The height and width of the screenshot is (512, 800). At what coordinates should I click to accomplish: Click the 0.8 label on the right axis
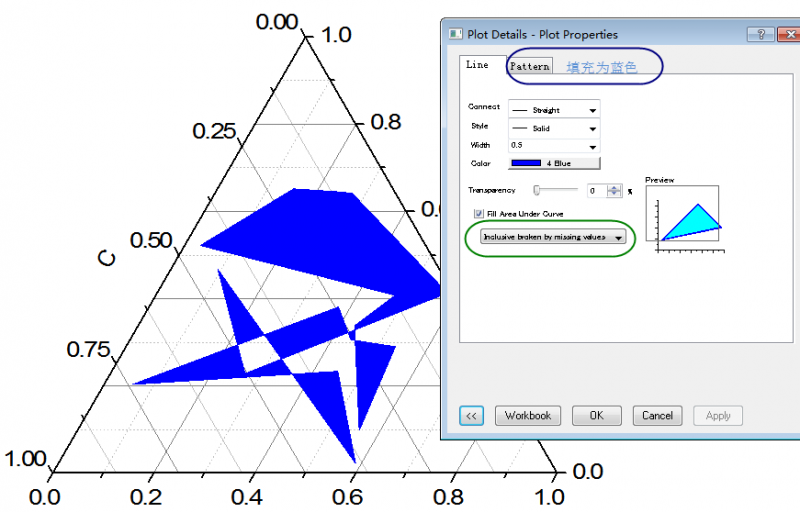[x=386, y=122]
